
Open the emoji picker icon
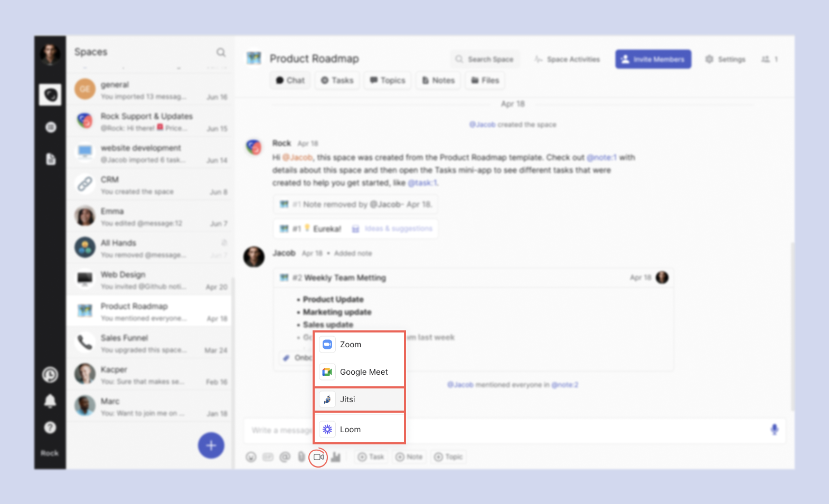(251, 457)
